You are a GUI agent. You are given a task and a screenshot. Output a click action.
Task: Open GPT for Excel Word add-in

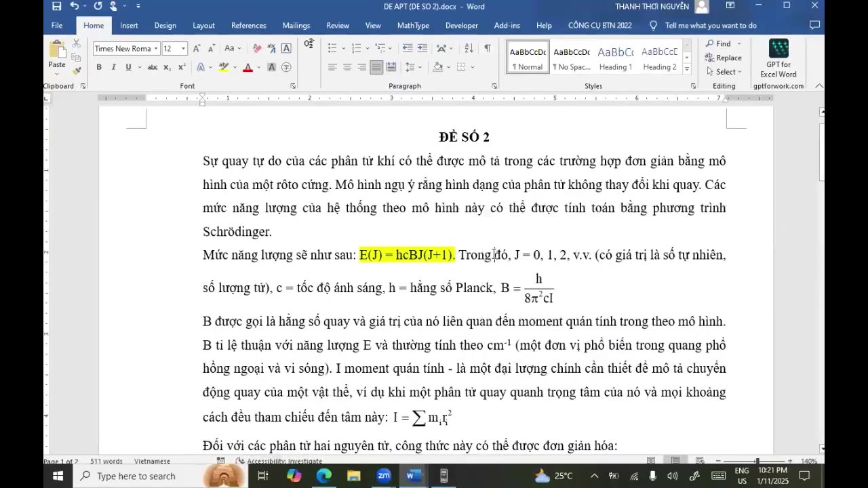click(778, 59)
